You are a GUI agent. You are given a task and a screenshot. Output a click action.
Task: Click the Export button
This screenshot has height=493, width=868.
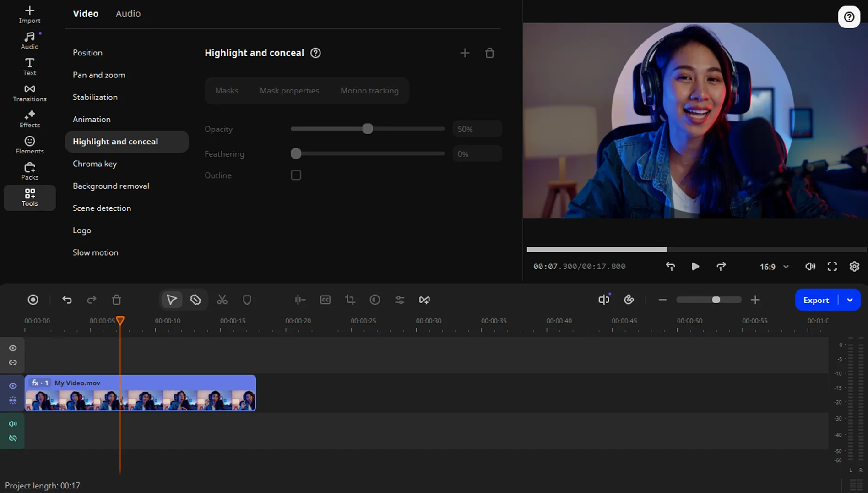816,300
